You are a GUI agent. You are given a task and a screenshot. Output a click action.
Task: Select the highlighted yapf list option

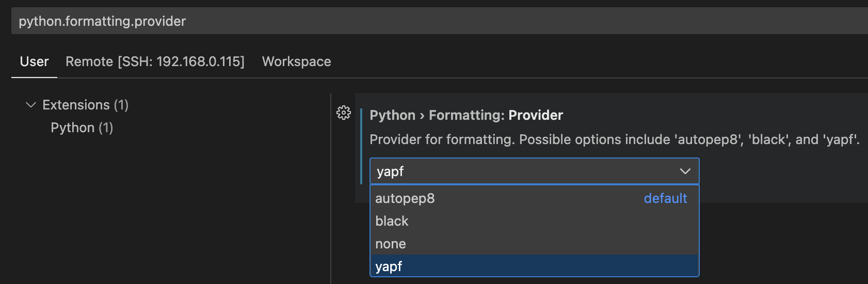(389, 266)
